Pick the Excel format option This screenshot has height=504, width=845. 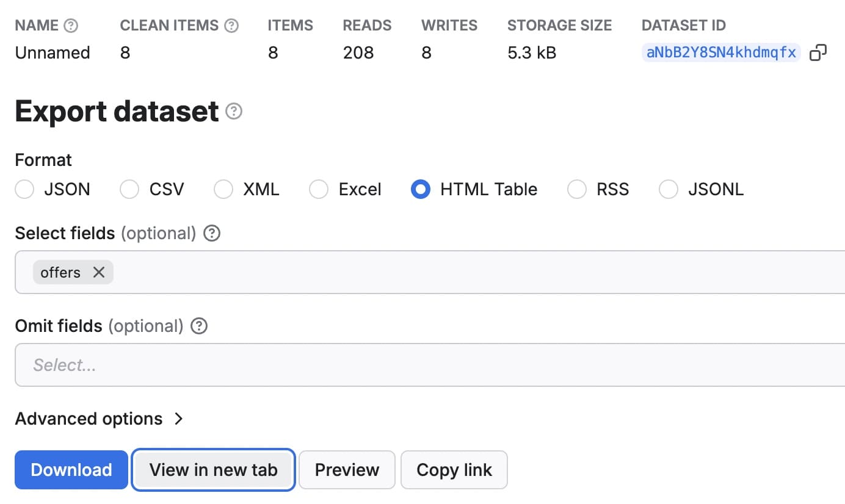coord(319,190)
